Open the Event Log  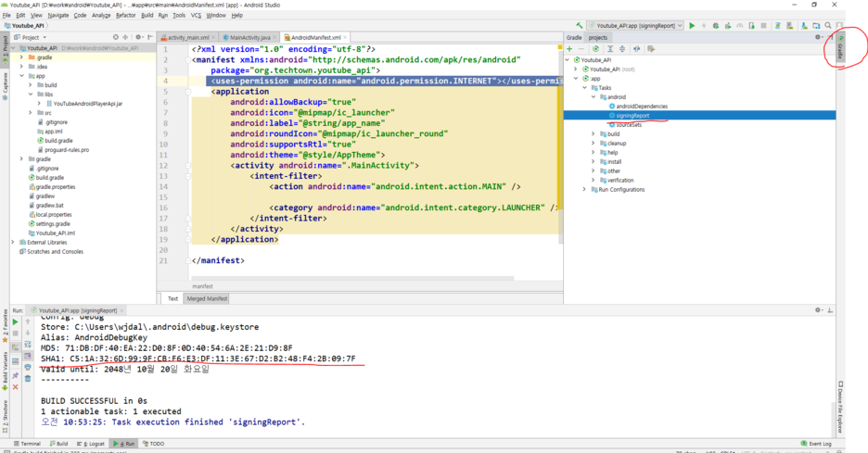816,444
